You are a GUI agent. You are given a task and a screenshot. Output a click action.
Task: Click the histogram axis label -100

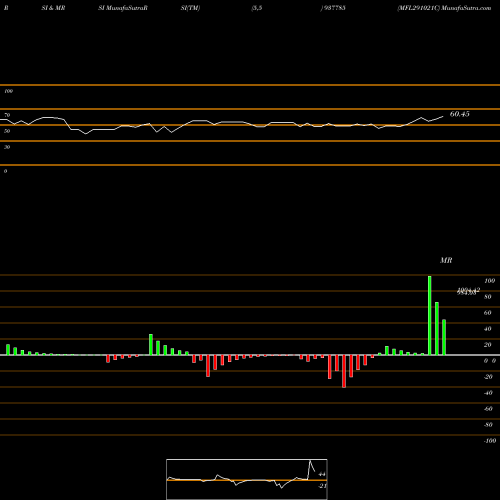pyautogui.click(x=489, y=441)
